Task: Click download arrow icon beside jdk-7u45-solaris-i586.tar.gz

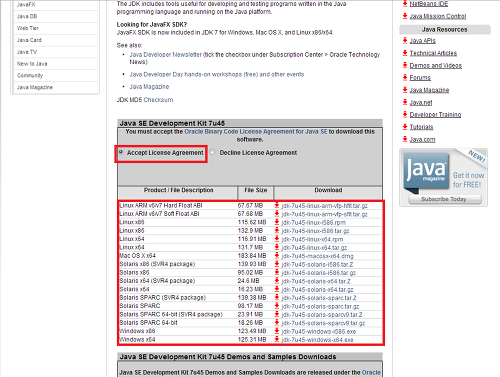Action: point(277,272)
